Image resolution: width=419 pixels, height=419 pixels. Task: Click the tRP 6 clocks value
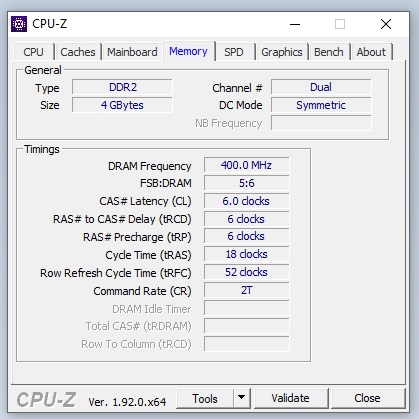pyautogui.click(x=246, y=236)
